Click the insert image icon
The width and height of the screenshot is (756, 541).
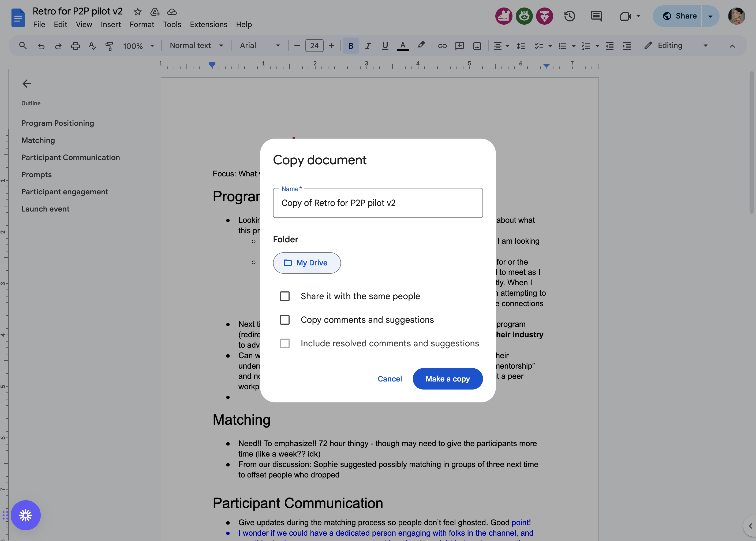(x=477, y=46)
